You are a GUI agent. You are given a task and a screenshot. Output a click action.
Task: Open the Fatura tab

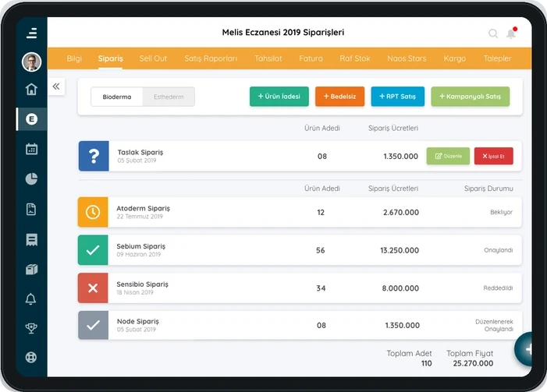pos(311,58)
